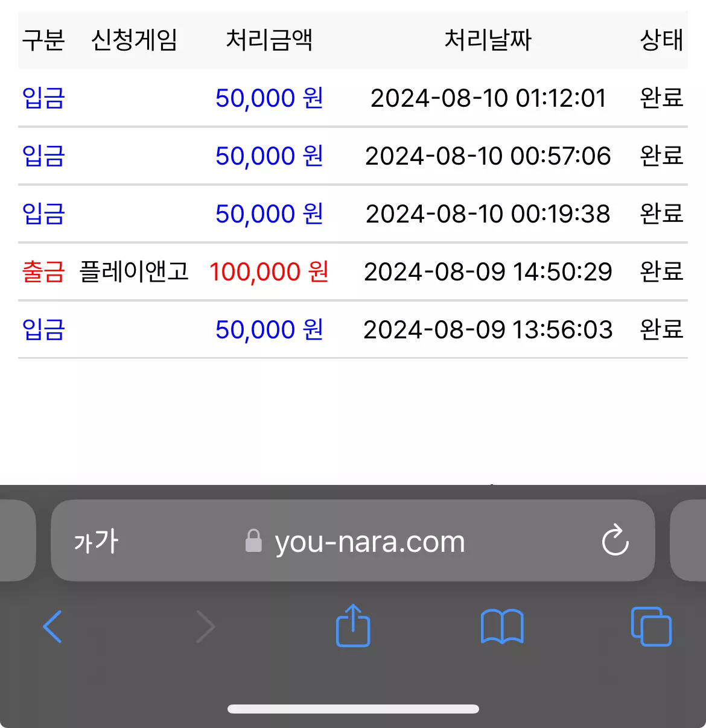Select the 01:12:01 deposit row date
This screenshot has height=728, width=706.
click(x=488, y=98)
